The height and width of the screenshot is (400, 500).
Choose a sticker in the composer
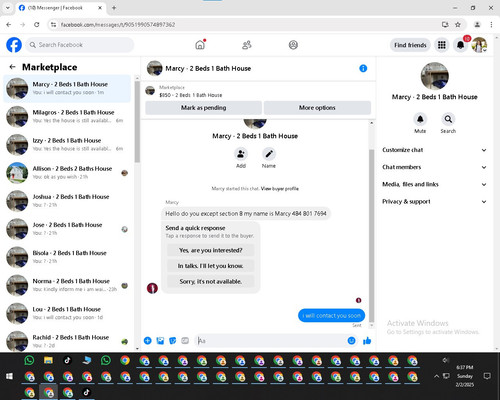pos(173,341)
